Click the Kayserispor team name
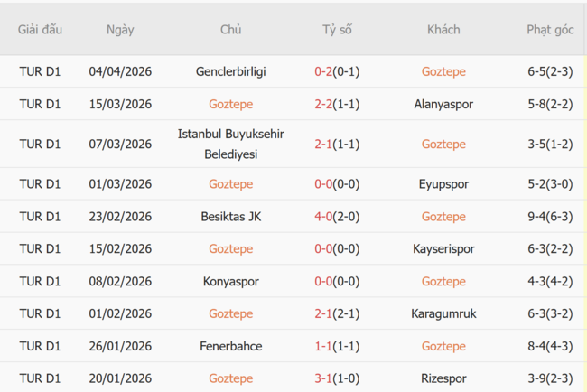Screen dimensions: 587x392 pos(443,248)
